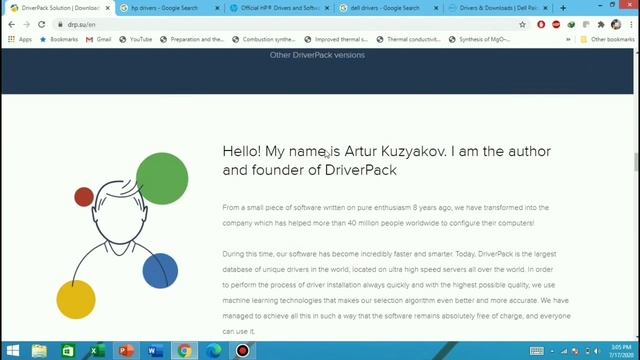Close the Drivers & Downloads Dell tab
This screenshot has width=640, height=360.
[x=545, y=8]
